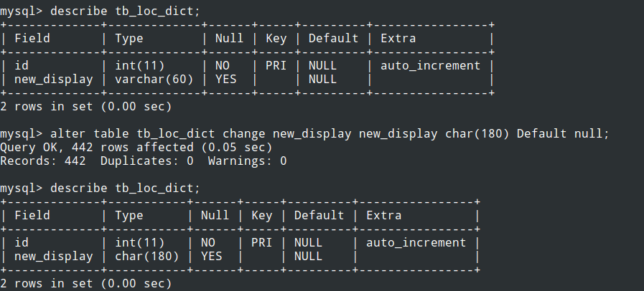Click 'int(11)' in the first table

click(x=140, y=65)
